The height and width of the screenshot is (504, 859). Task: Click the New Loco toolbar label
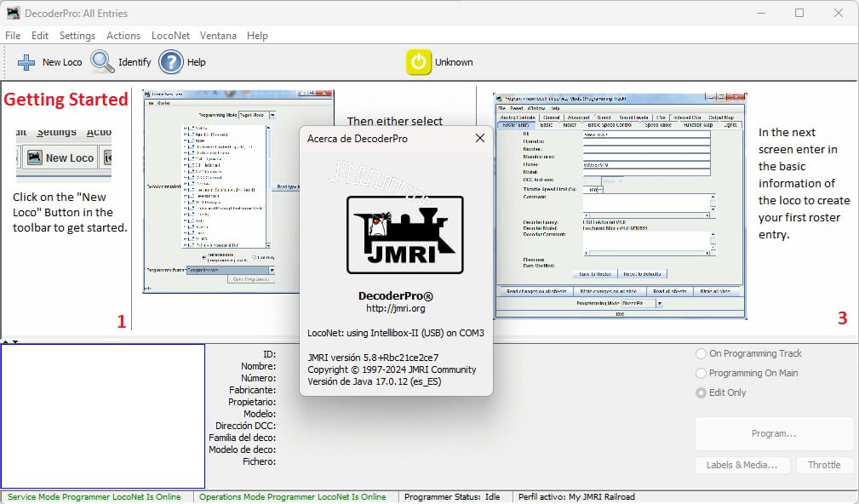(62, 62)
